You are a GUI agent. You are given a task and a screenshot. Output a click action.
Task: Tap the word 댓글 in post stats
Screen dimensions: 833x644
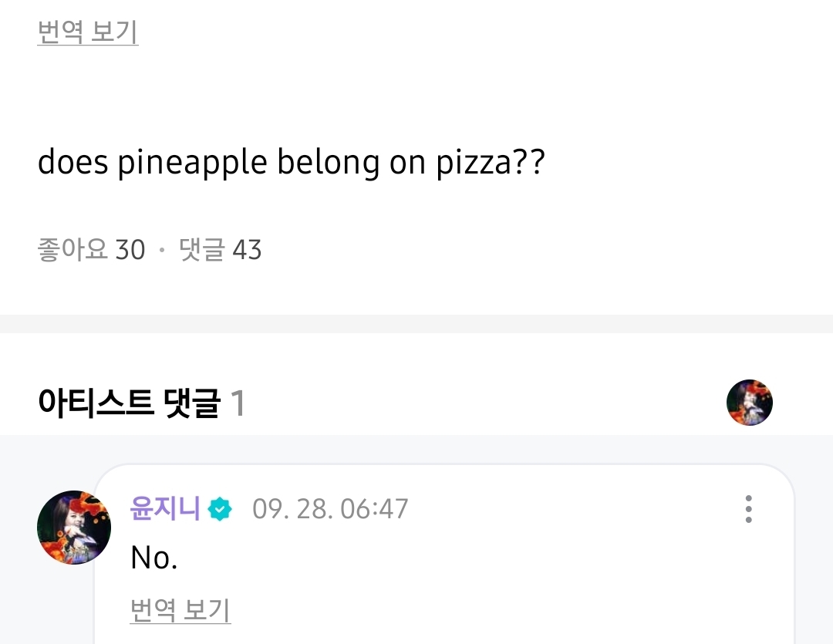tap(201, 250)
